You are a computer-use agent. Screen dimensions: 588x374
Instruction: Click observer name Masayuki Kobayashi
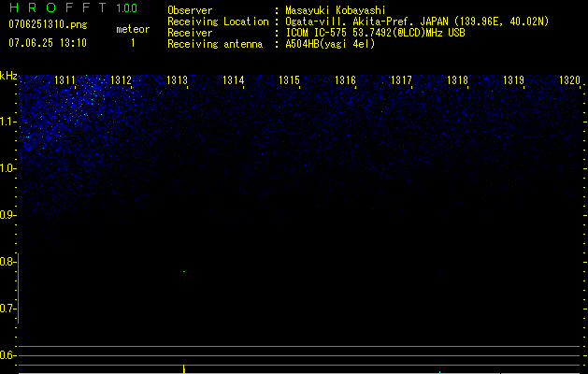pos(336,10)
